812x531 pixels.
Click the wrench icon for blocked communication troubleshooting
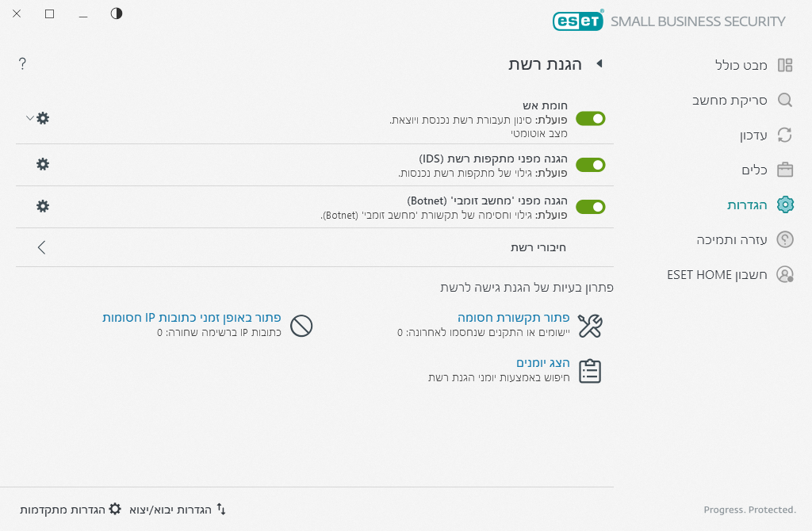pos(590,325)
